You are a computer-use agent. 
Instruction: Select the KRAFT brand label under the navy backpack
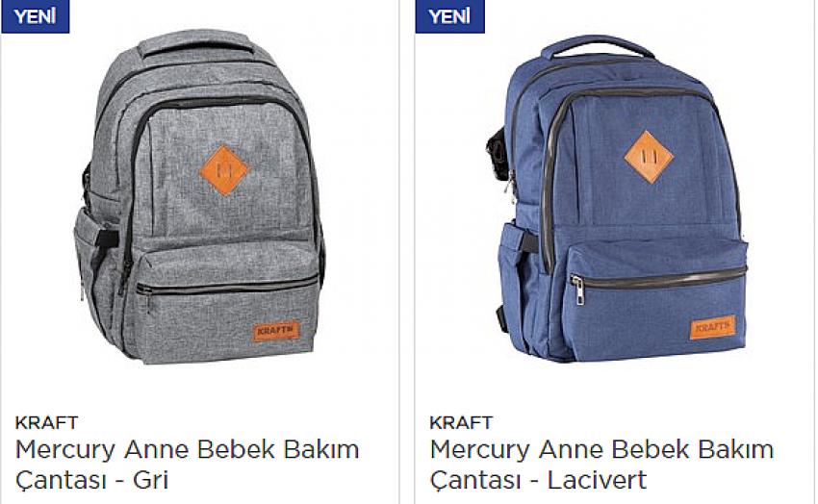[461, 422]
